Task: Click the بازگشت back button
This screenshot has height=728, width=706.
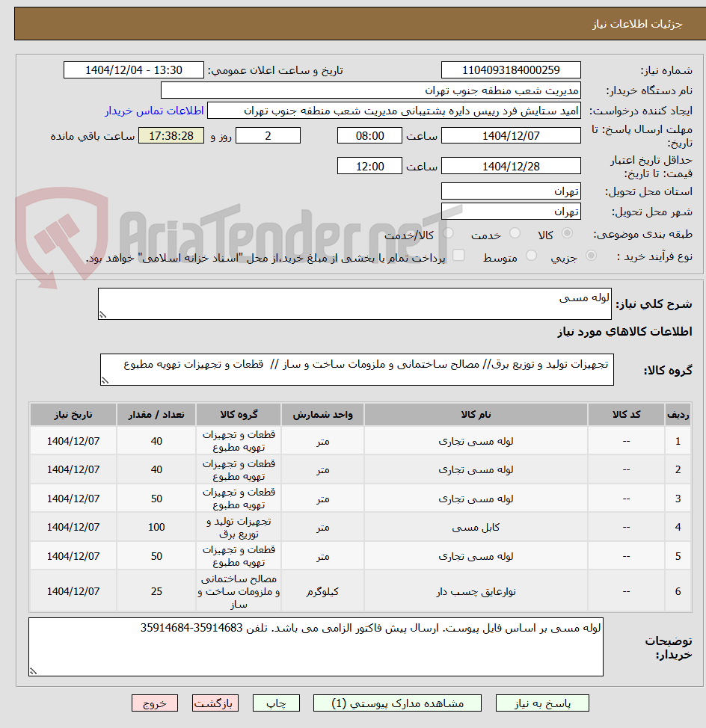Action: [x=215, y=703]
